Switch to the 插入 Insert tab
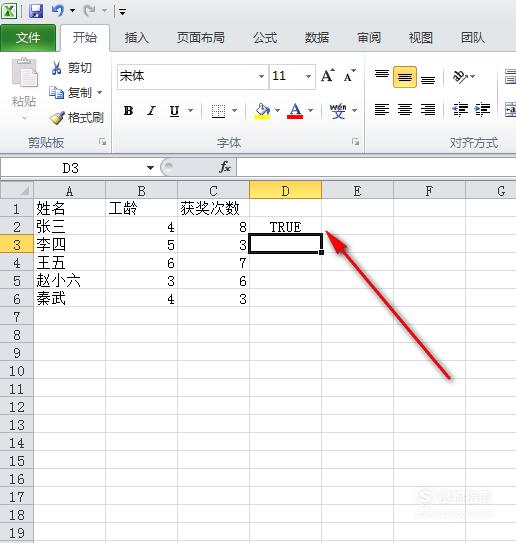 pyautogui.click(x=137, y=38)
